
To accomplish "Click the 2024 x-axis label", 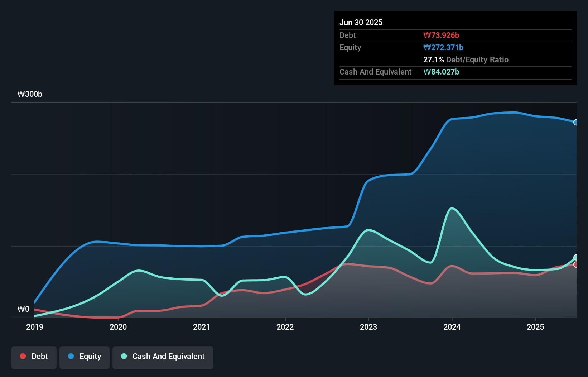I will pyautogui.click(x=452, y=327).
